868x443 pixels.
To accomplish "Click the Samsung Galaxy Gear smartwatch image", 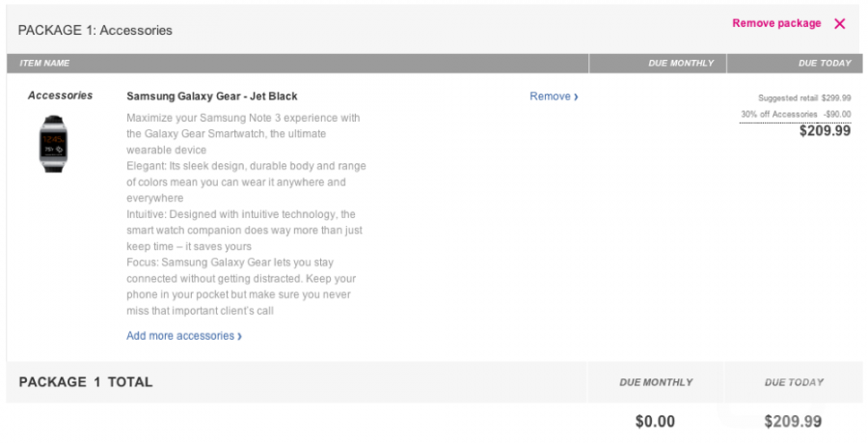I will (54, 143).
